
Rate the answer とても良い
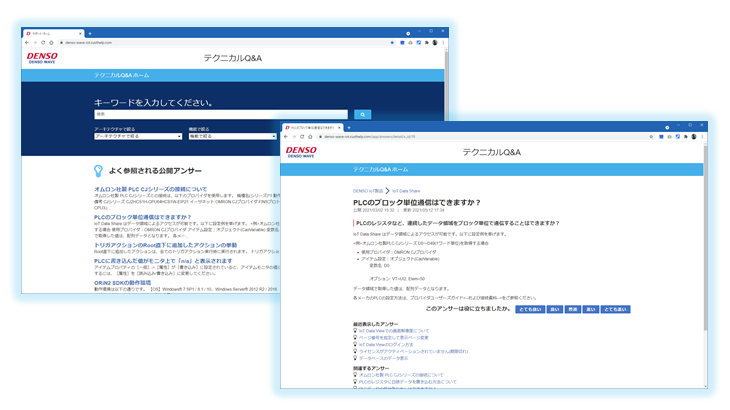[x=530, y=309]
